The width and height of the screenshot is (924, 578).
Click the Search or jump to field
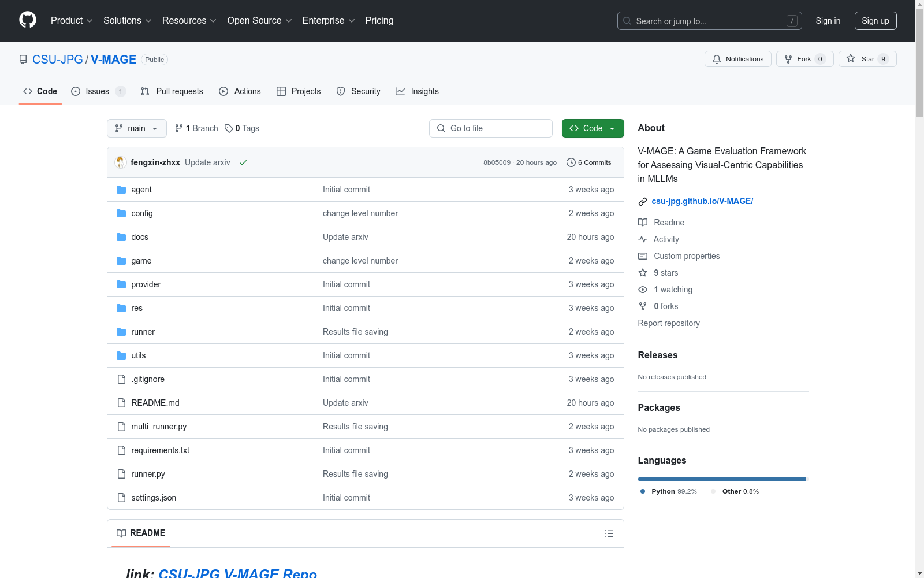[710, 21]
